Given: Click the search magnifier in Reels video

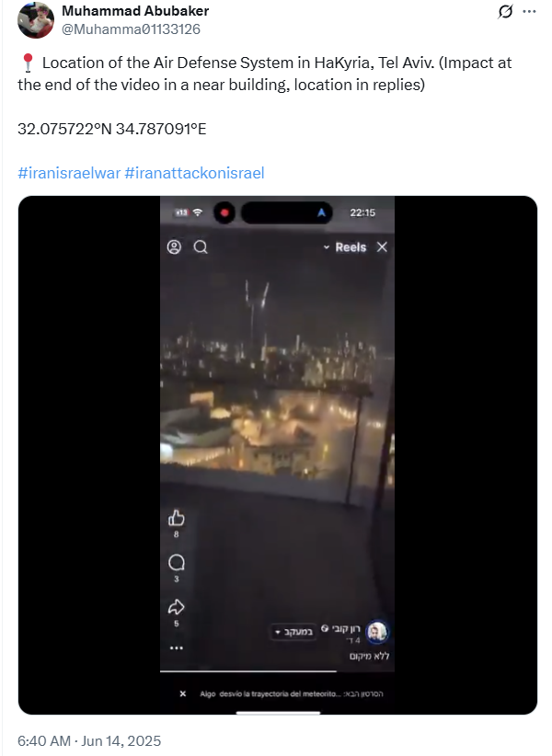Looking at the screenshot, I should (x=201, y=246).
